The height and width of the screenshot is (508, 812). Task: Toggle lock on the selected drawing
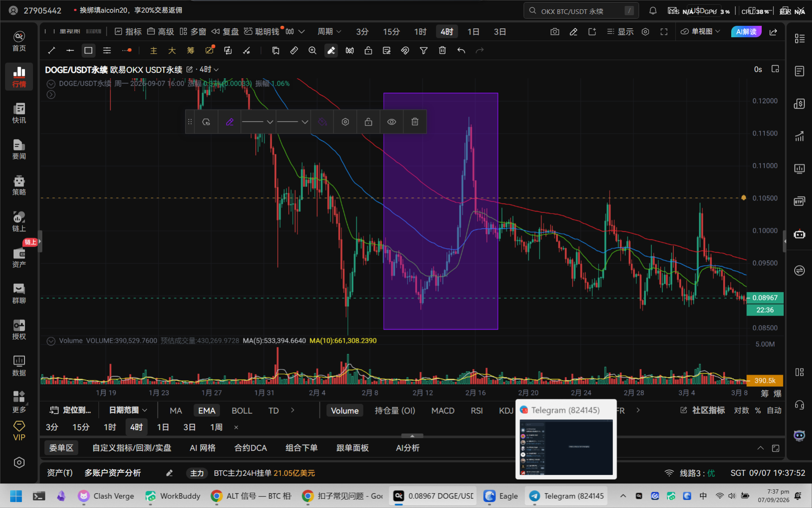(x=369, y=122)
